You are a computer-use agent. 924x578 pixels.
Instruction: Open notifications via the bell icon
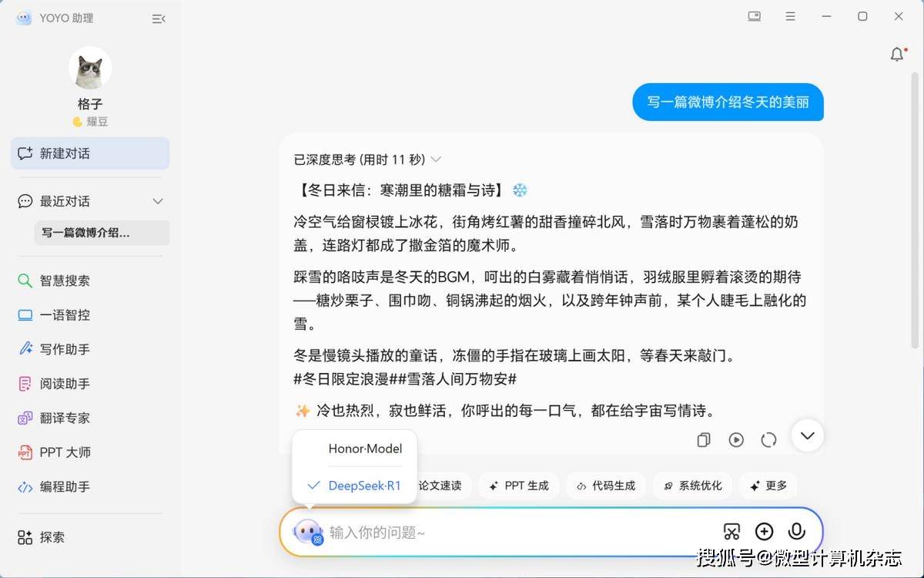[x=897, y=54]
